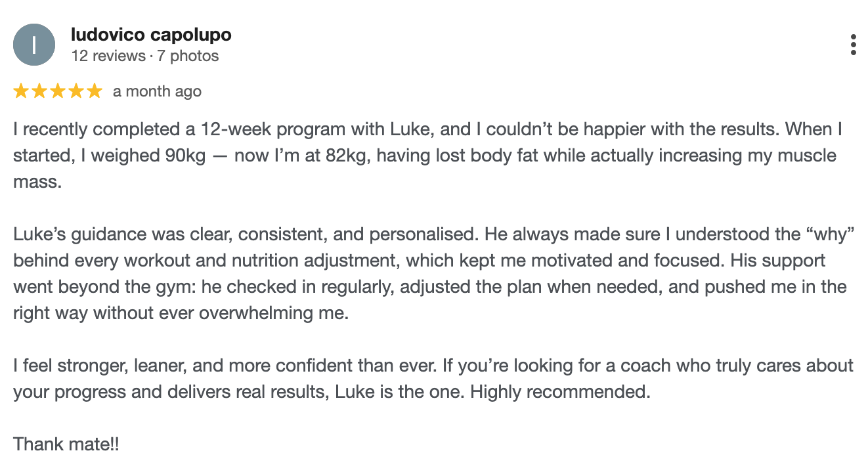Open ludovico capolupo's profile name link
Image resolution: width=868 pixels, height=453 pixels.
(x=151, y=35)
